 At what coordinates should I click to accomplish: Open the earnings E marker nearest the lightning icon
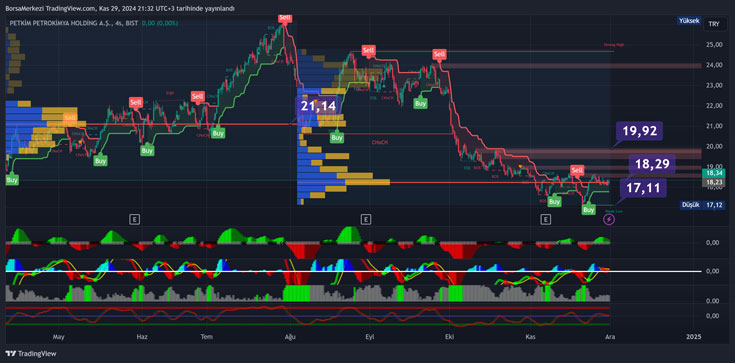pyautogui.click(x=545, y=219)
